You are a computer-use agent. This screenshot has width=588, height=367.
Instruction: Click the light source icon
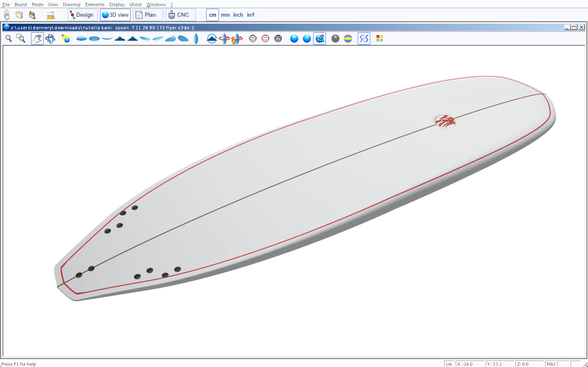tap(66, 39)
